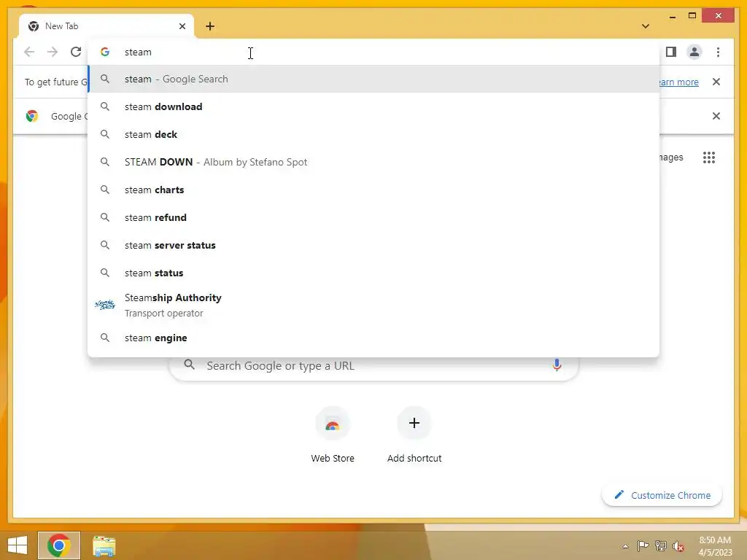Reload the page with the refresh icon
747x560 pixels.
click(x=76, y=52)
